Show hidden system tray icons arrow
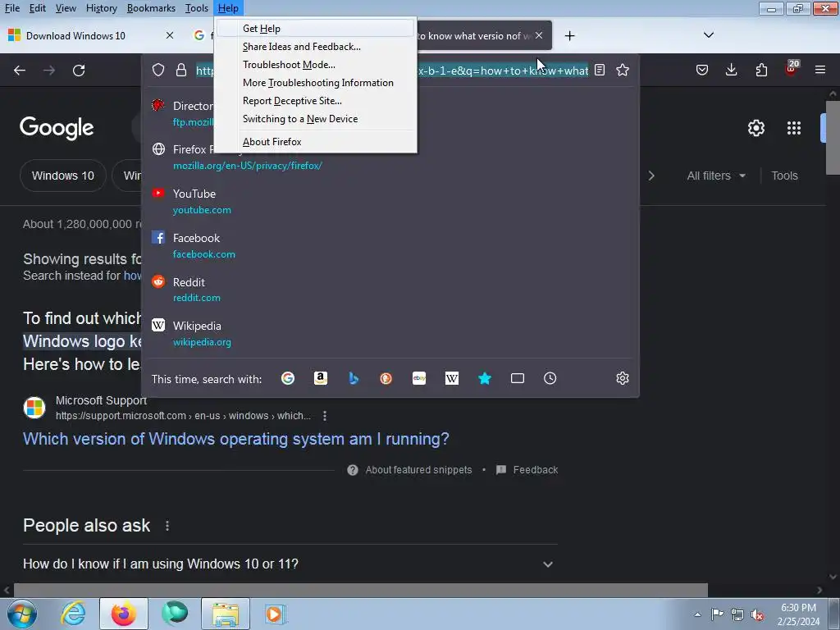 click(697, 614)
